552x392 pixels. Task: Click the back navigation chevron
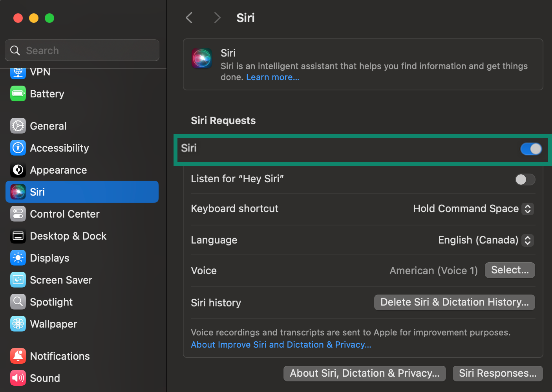coord(189,17)
